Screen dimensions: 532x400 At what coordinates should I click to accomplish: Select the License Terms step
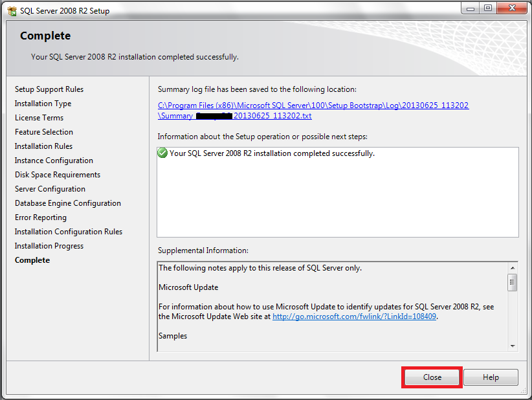coord(39,118)
